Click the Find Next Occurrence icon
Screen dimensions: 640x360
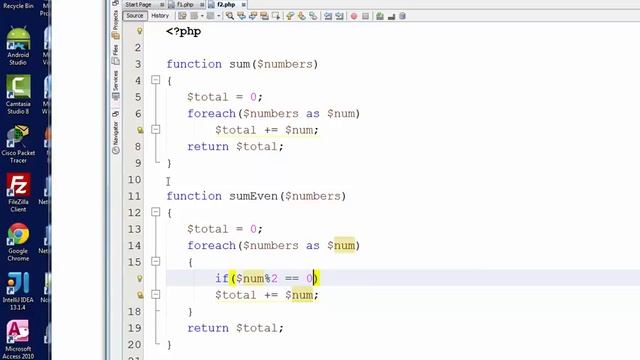(253, 16)
